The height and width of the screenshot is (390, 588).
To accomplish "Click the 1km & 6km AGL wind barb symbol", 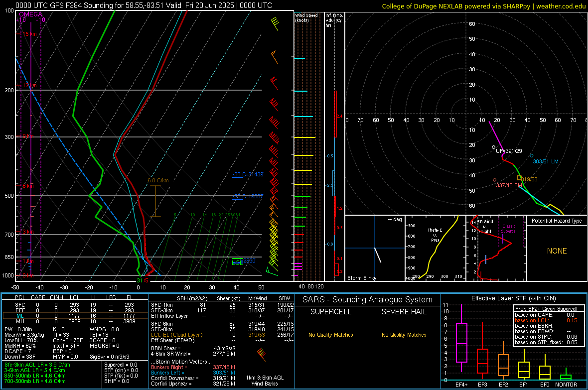I will (262, 354).
